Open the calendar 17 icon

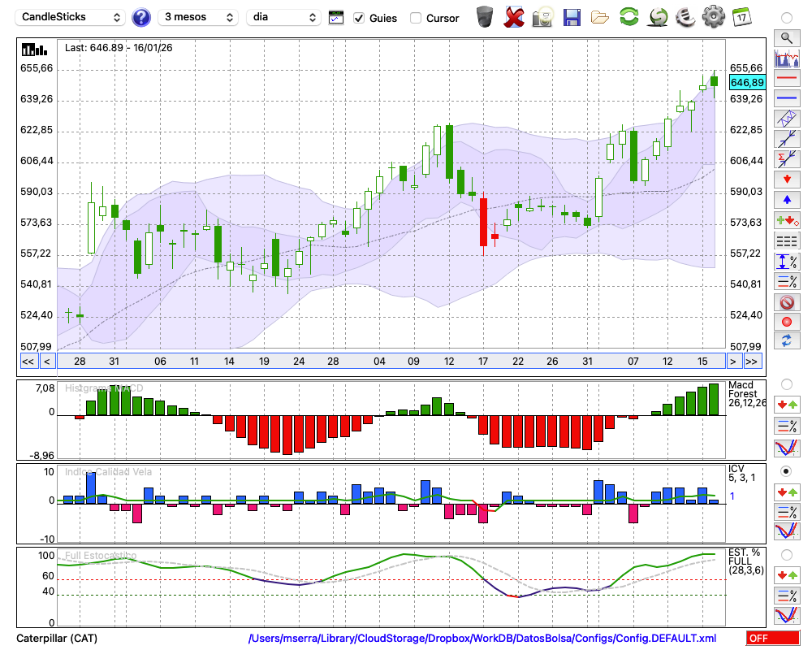[x=741, y=17]
